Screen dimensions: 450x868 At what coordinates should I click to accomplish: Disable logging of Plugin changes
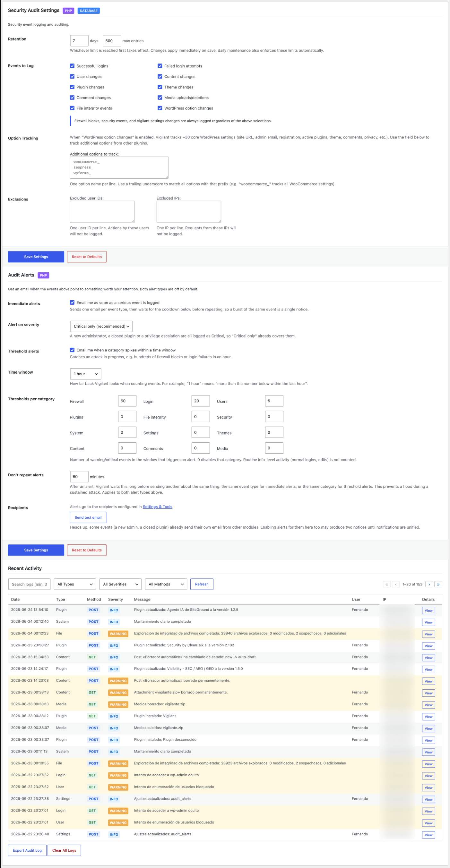click(72, 87)
